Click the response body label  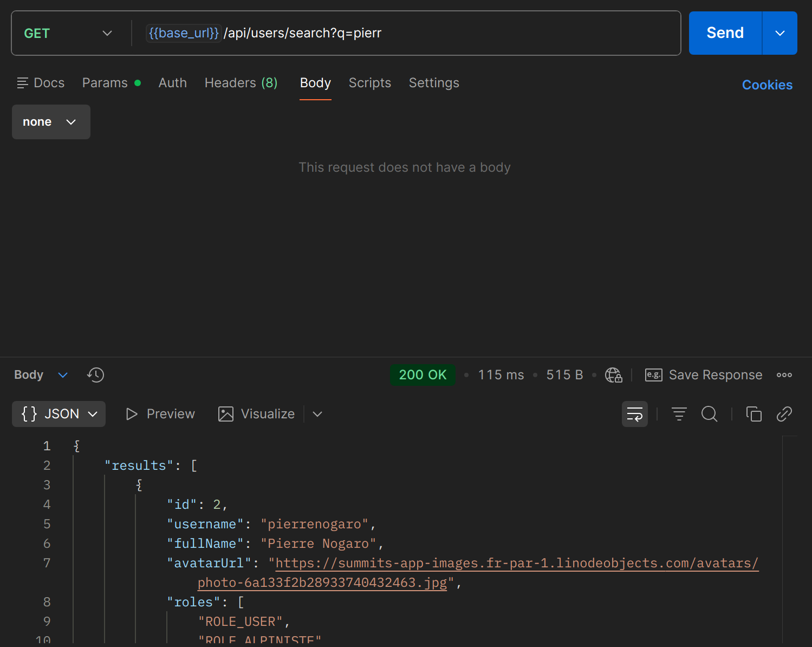[29, 375]
